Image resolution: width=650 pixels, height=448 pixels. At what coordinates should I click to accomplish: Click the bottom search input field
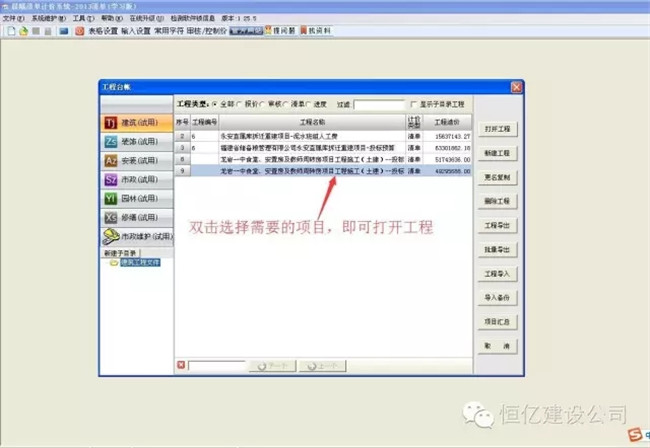coord(217,366)
